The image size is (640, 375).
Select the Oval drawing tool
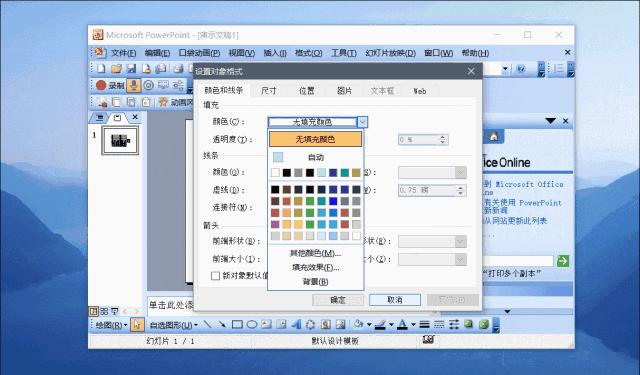252,325
